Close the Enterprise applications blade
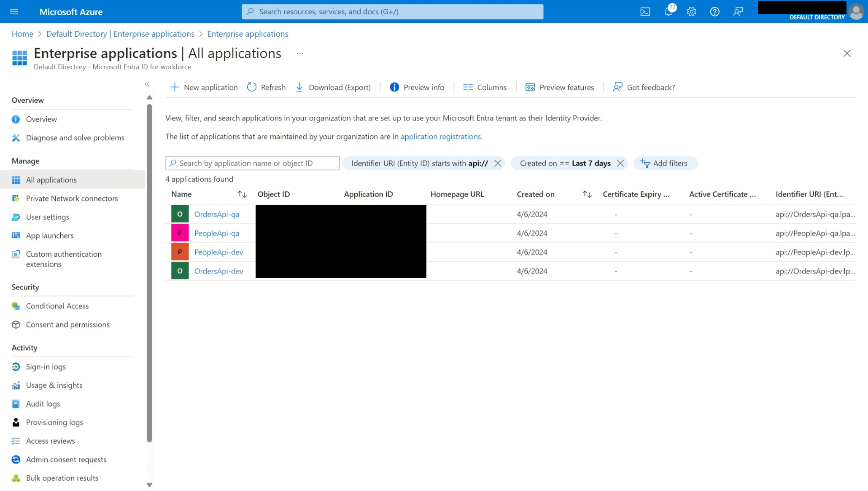The image size is (868, 491). click(x=846, y=54)
